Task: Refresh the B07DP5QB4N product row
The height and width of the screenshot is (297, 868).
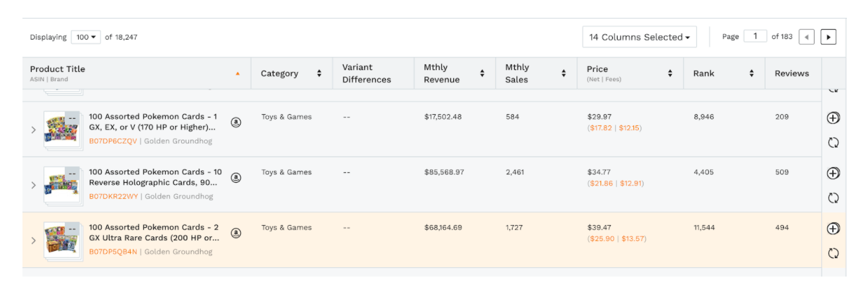Action: 833,253
